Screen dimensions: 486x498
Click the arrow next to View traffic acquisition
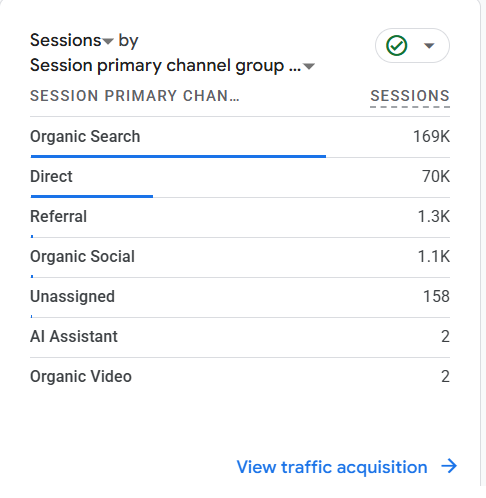[x=449, y=466]
